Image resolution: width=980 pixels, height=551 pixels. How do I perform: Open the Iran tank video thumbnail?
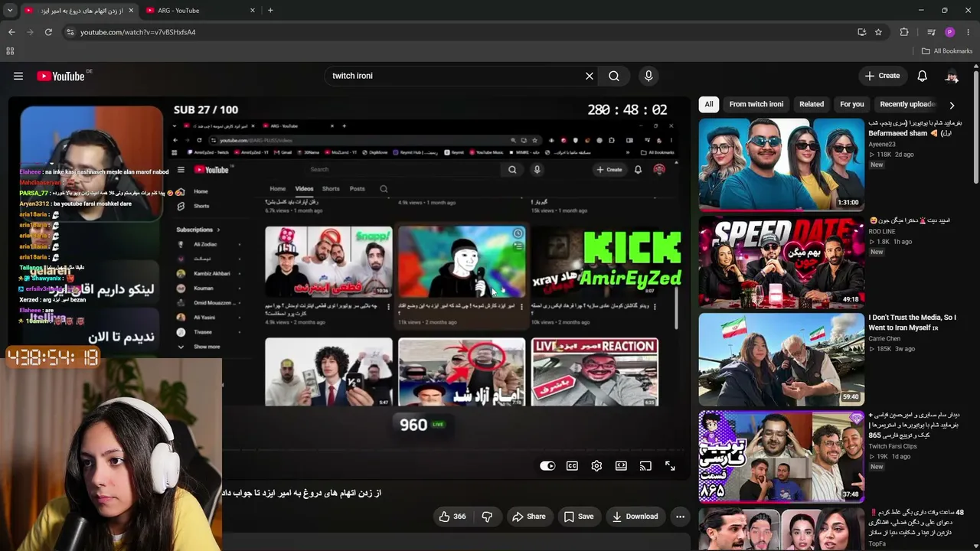pyautogui.click(x=781, y=359)
